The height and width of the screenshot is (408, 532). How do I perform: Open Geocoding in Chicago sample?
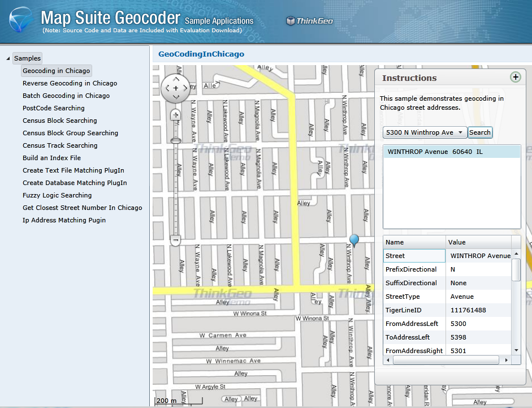point(57,71)
